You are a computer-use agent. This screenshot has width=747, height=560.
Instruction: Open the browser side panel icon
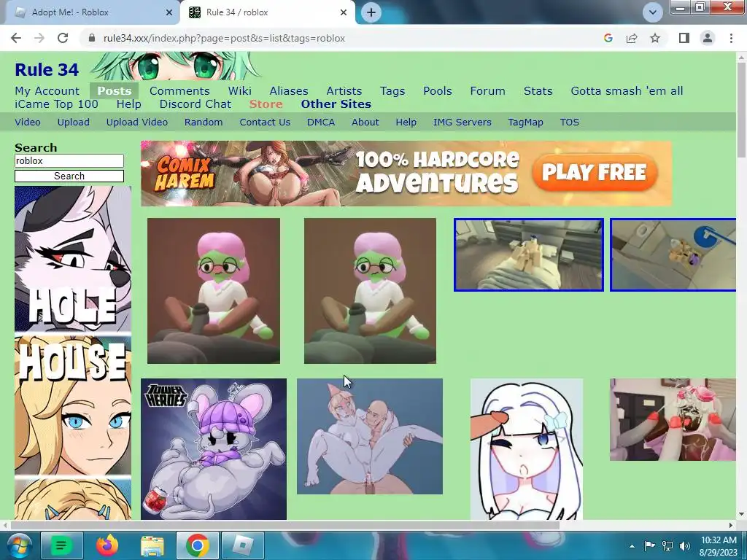(x=684, y=38)
